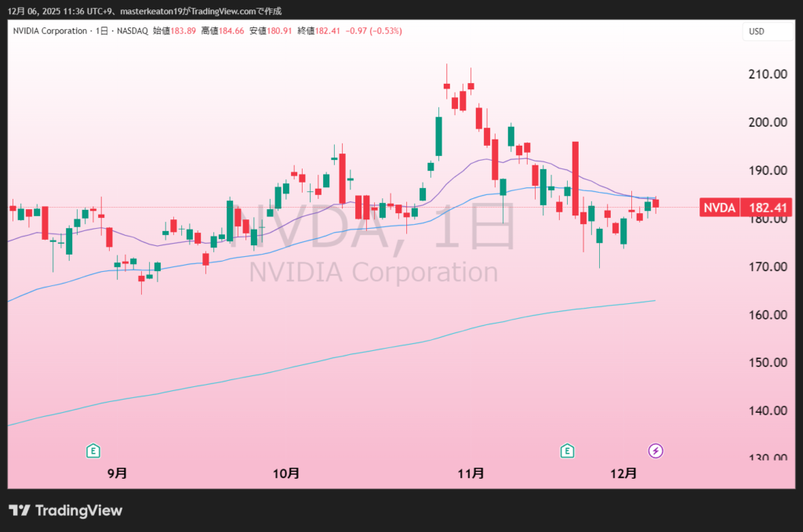Click the 140.00 price axis label

[x=768, y=411]
